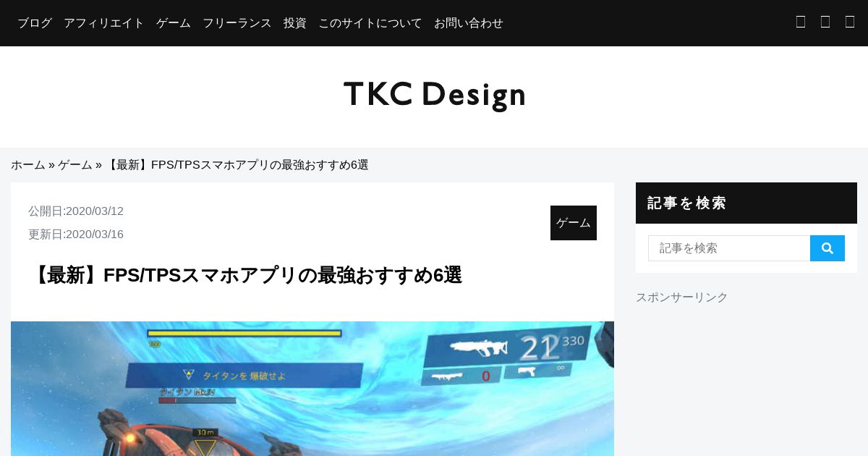Click the blue search magnifier button

[827, 248]
